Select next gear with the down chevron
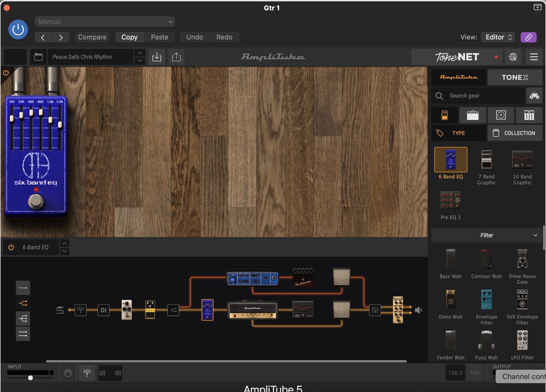This screenshot has width=546, height=392. tap(65, 251)
